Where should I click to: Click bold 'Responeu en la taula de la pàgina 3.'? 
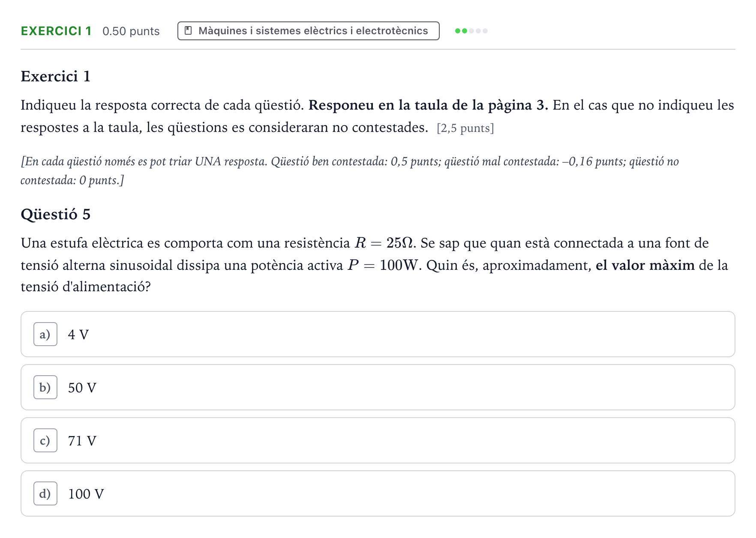click(428, 105)
